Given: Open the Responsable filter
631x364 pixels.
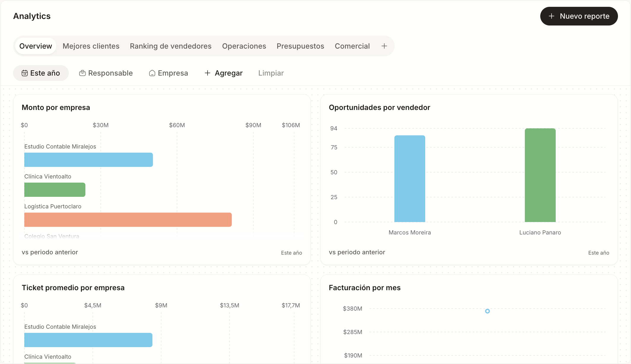Looking at the screenshot, I should 106,73.
